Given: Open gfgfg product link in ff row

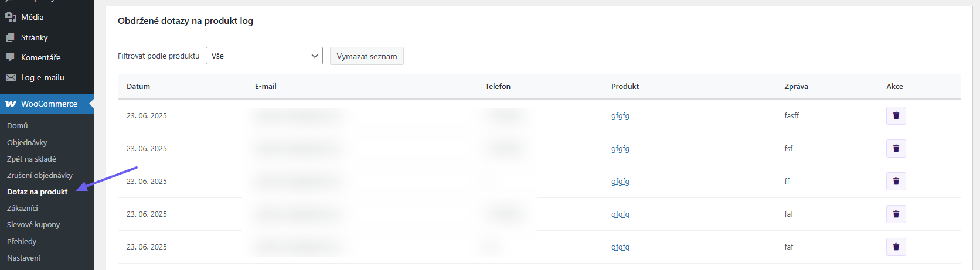Looking at the screenshot, I should 620,181.
